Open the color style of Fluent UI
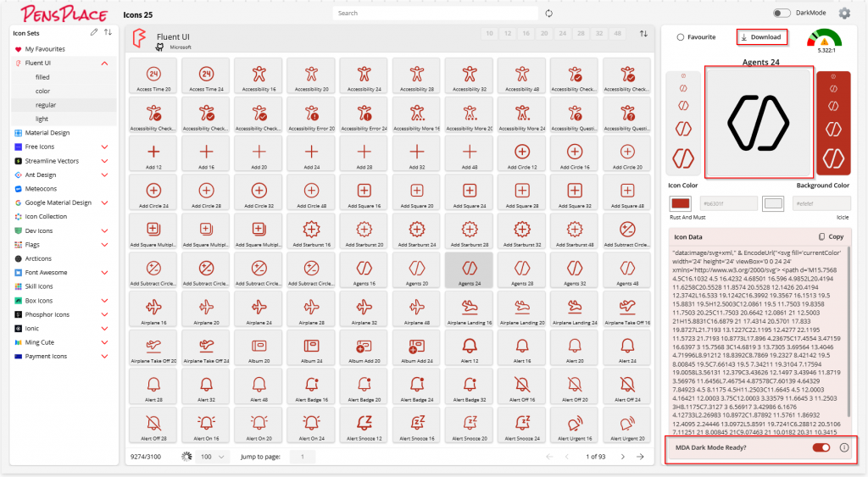868x477 pixels. (x=42, y=92)
